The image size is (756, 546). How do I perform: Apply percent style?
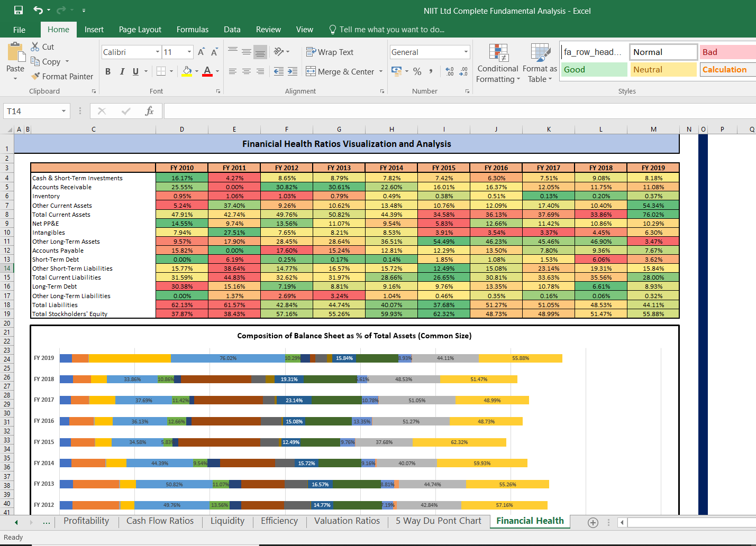417,71
